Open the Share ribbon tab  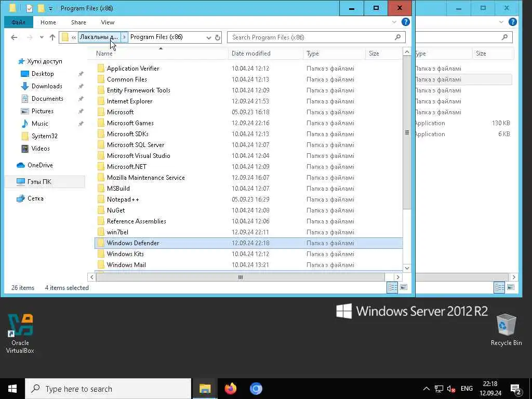coord(78,22)
